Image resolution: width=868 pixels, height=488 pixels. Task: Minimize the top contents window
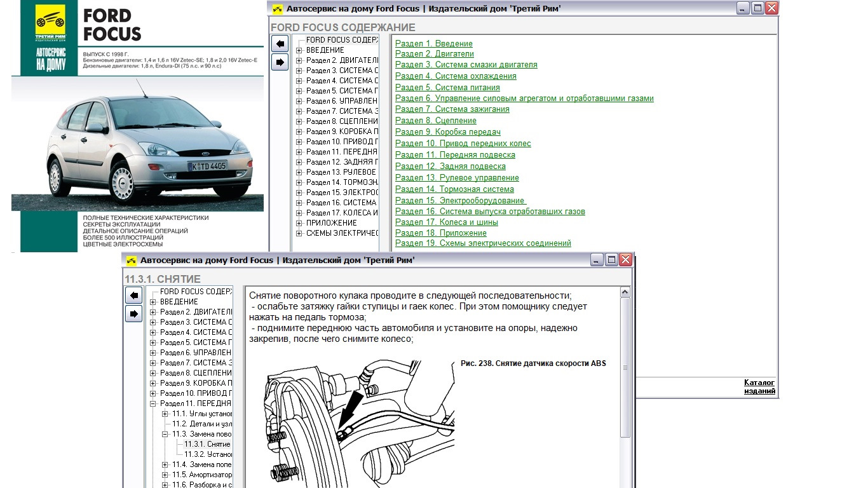pos(743,8)
